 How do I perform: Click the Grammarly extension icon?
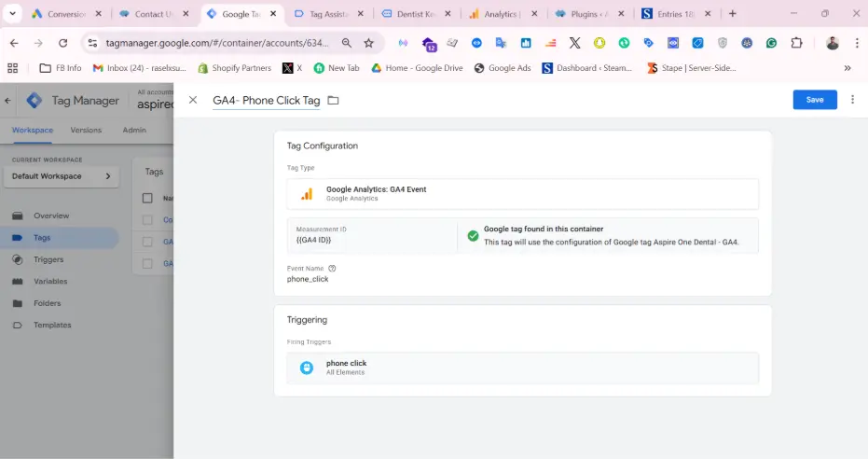tap(771, 43)
